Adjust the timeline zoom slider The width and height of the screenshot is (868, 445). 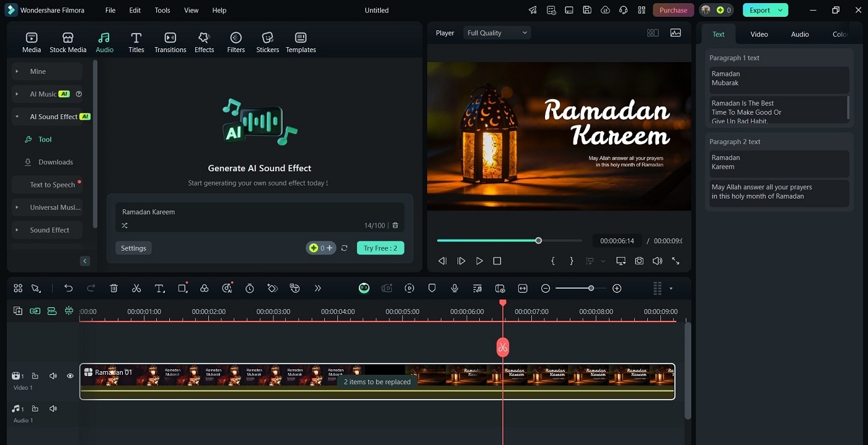(x=581, y=289)
